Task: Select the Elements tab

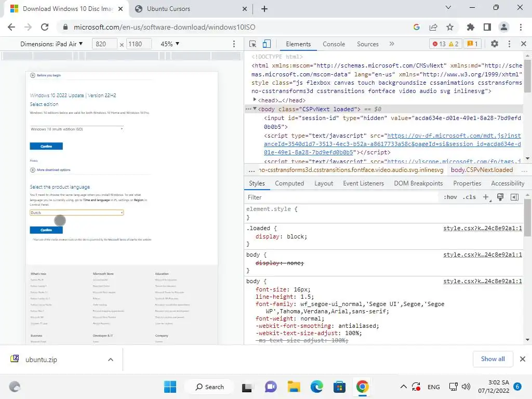Action: point(298,44)
